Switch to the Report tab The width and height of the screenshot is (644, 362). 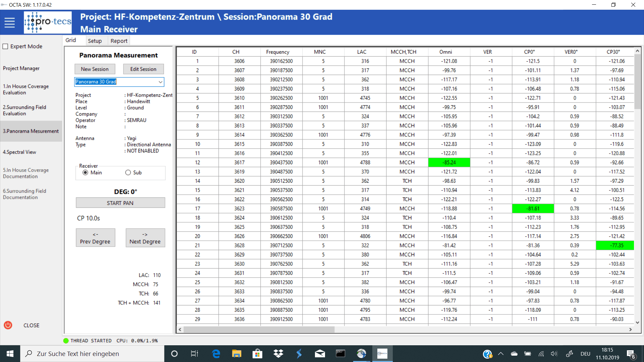coord(119,41)
